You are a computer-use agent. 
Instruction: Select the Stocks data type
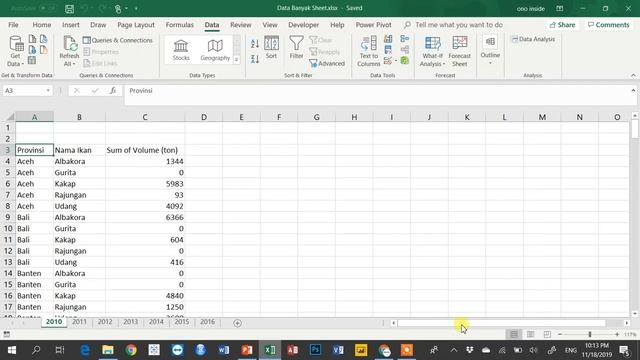pyautogui.click(x=181, y=50)
